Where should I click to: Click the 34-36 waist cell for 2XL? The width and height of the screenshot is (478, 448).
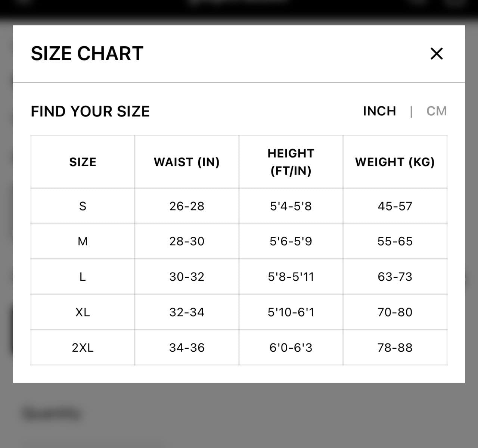pos(187,348)
